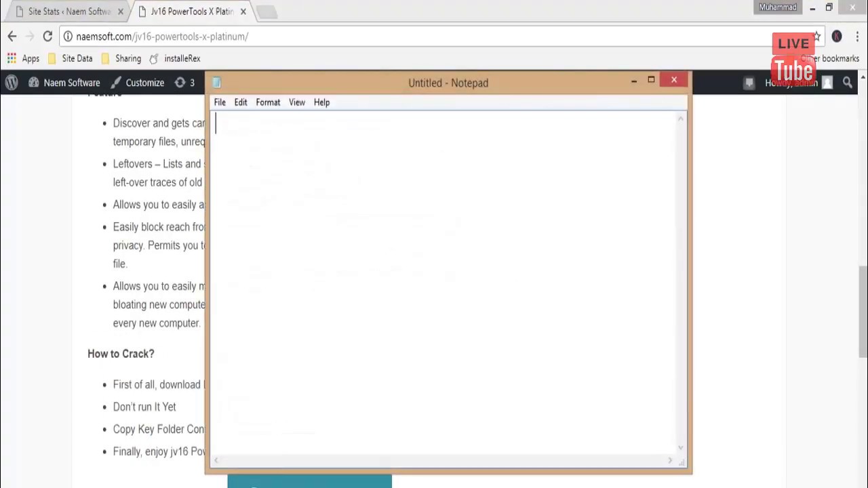Image resolution: width=868 pixels, height=488 pixels.
Task: Select the Jv16 PowerTools X Platinum tab
Action: coord(191,12)
